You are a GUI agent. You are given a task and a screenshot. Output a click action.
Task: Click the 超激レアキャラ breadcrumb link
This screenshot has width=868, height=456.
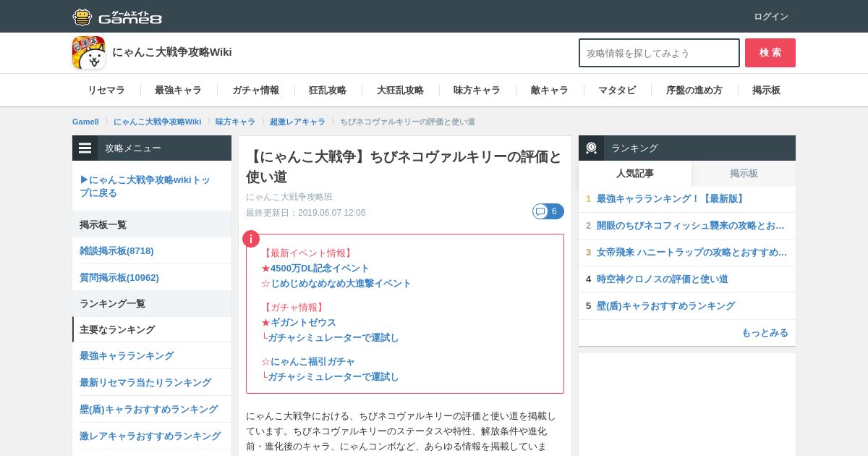pyautogui.click(x=297, y=122)
